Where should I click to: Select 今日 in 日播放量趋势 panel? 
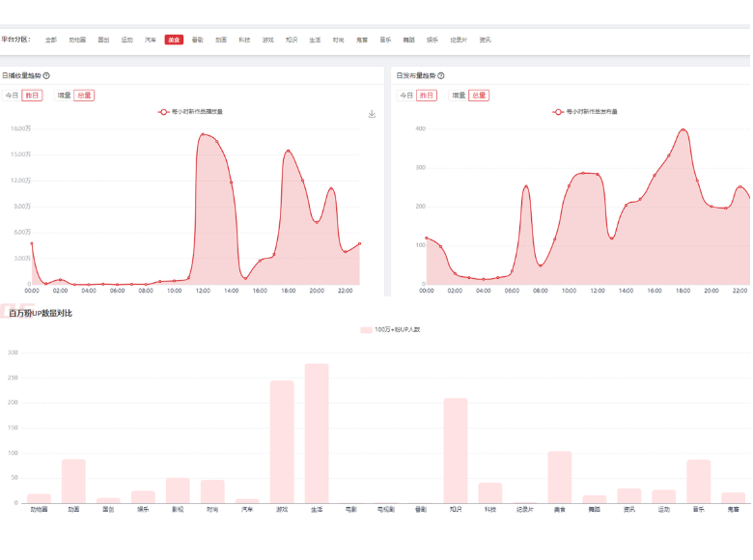12,96
